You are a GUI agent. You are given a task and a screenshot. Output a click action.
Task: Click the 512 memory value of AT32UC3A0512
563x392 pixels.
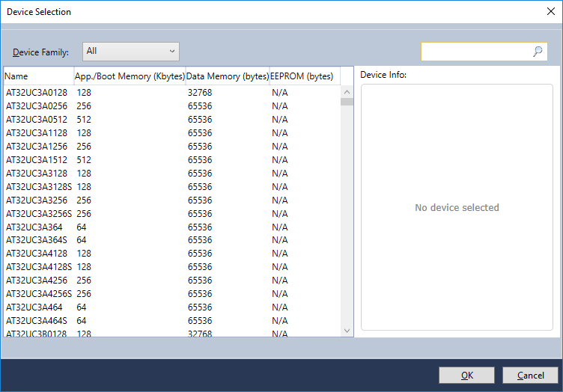pos(84,120)
